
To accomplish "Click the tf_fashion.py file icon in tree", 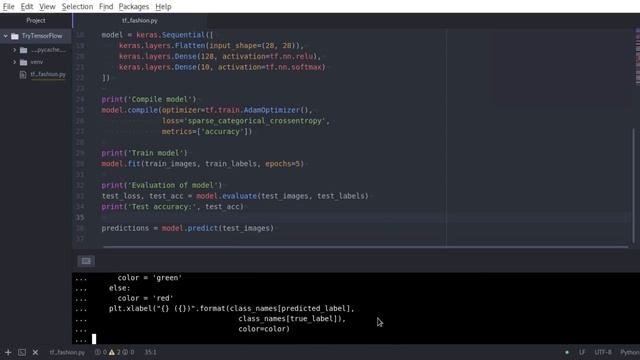I will pos(23,75).
